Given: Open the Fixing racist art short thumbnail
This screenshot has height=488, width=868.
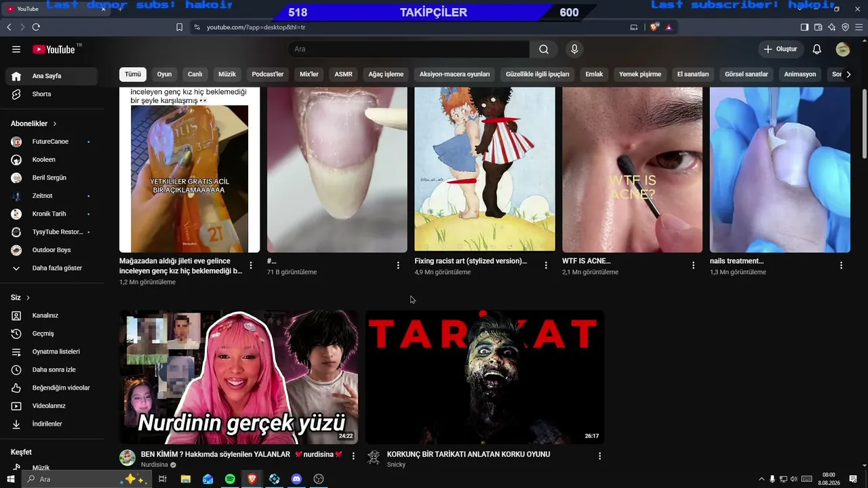Looking at the screenshot, I should point(485,169).
